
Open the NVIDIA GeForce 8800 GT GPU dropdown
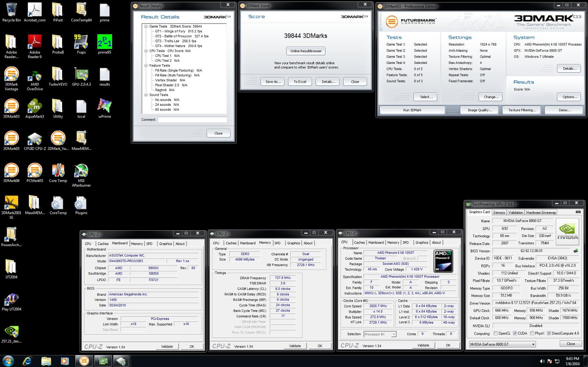tap(502, 344)
